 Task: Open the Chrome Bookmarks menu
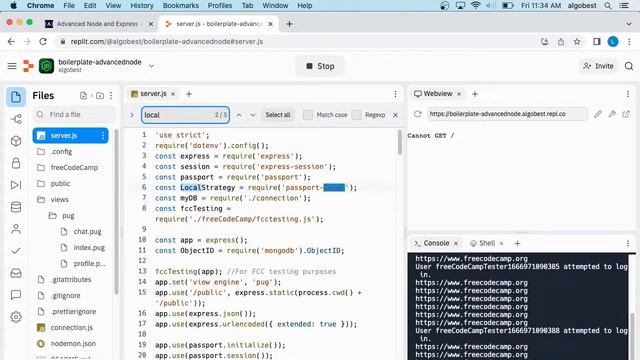[x=180, y=6]
